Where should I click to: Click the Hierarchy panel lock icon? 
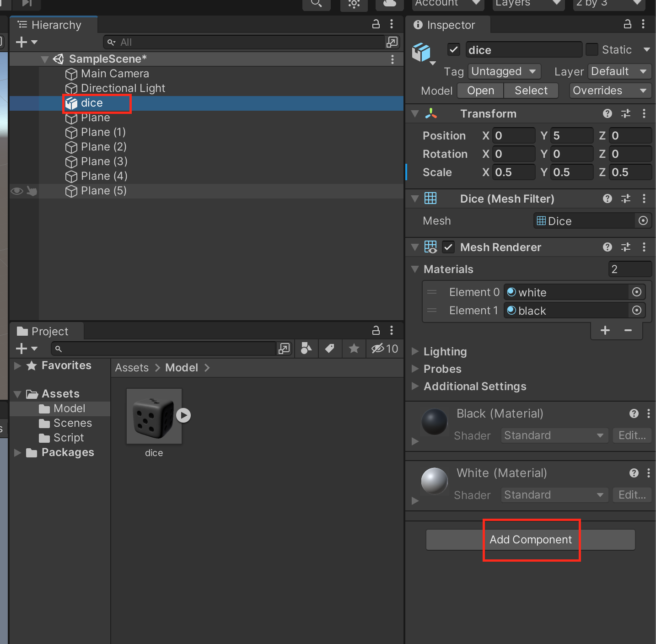click(376, 24)
